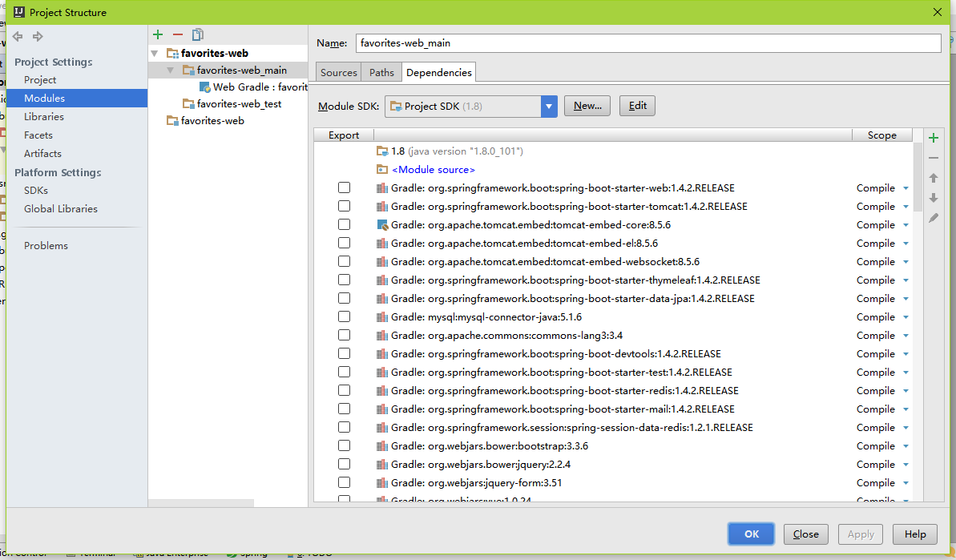Collapse the favorites-web root tree node
956x560 pixels.
pos(155,54)
